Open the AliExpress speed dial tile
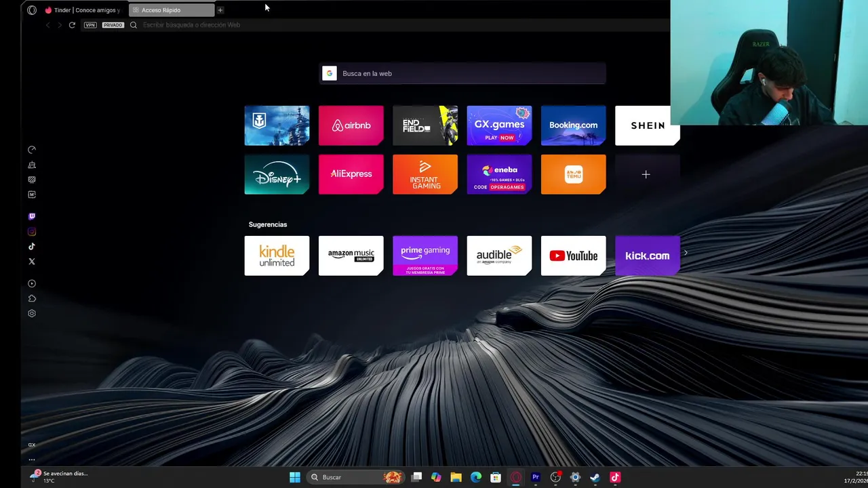This screenshot has width=868, height=488. click(x=351, y=174)
